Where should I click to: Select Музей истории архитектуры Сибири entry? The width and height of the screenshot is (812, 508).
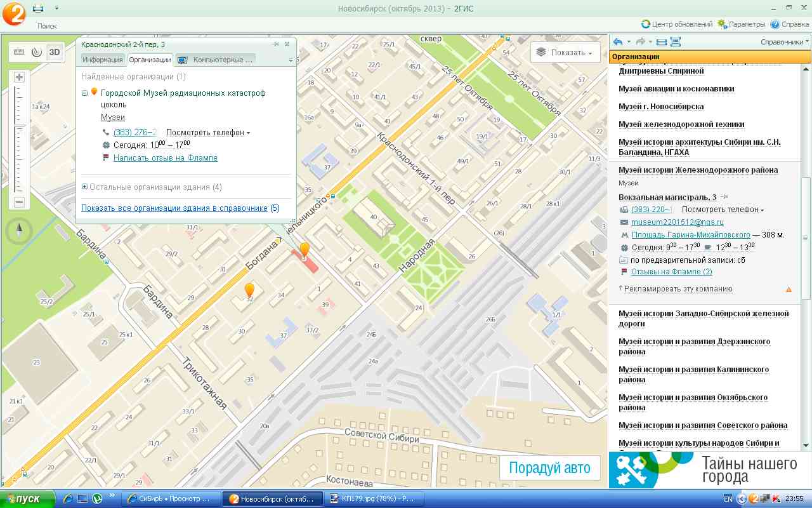coord(700,147)
